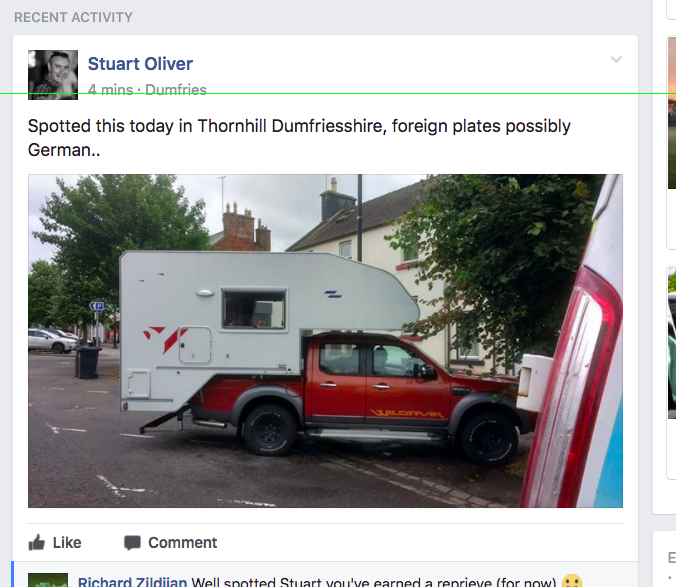The width and height of the screenshot is (676, 587).
Task: Click the RECENT ACTIVITY heading
Action: (73, 17)
